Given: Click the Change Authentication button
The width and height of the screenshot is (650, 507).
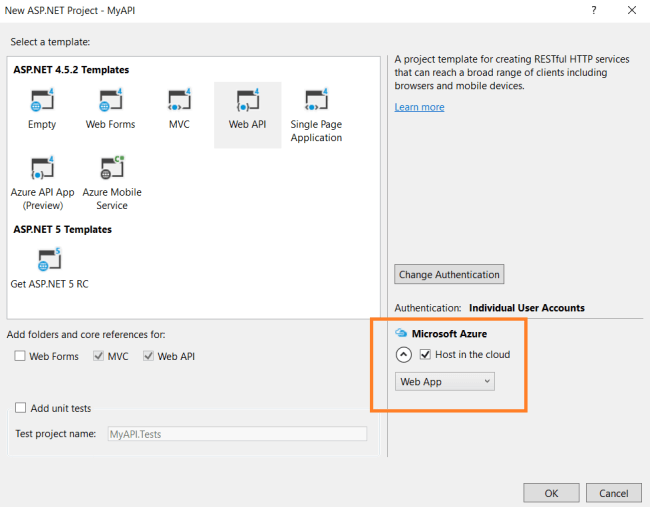Looking at the screenshot, I should pos(449,274).
